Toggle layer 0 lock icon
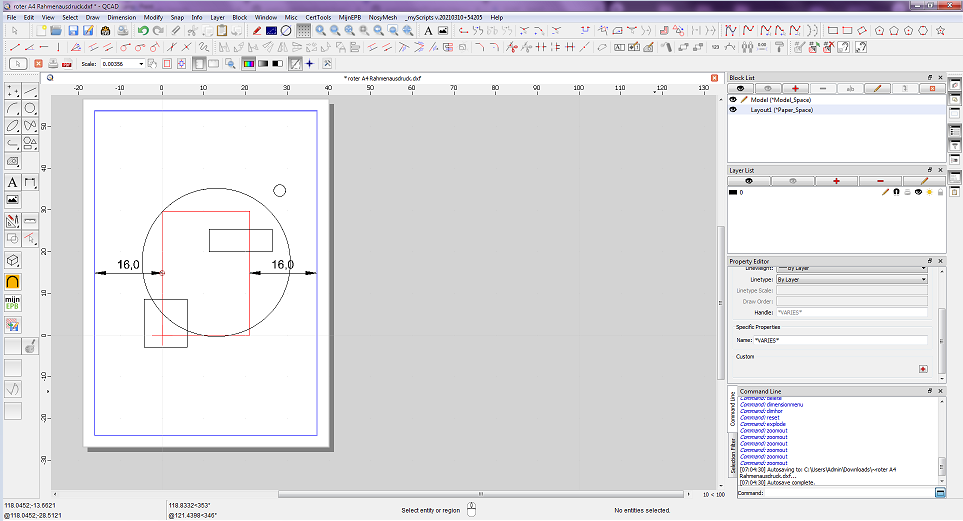The image size is (963, 521). click(940, 192)
